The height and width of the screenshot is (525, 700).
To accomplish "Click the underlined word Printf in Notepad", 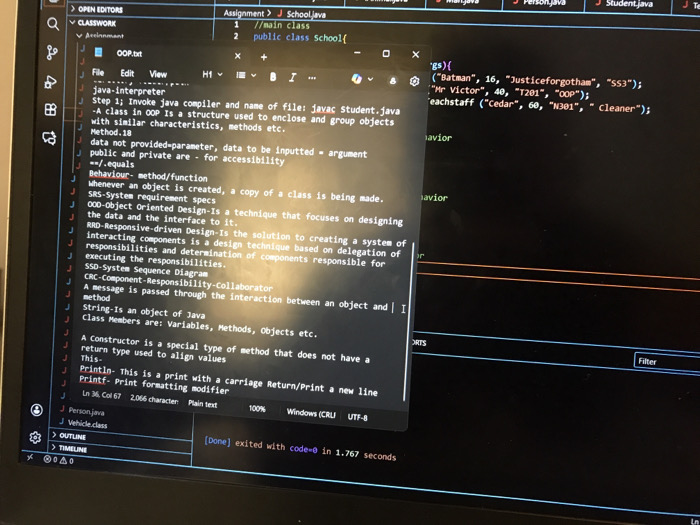I will pos(93,379).
